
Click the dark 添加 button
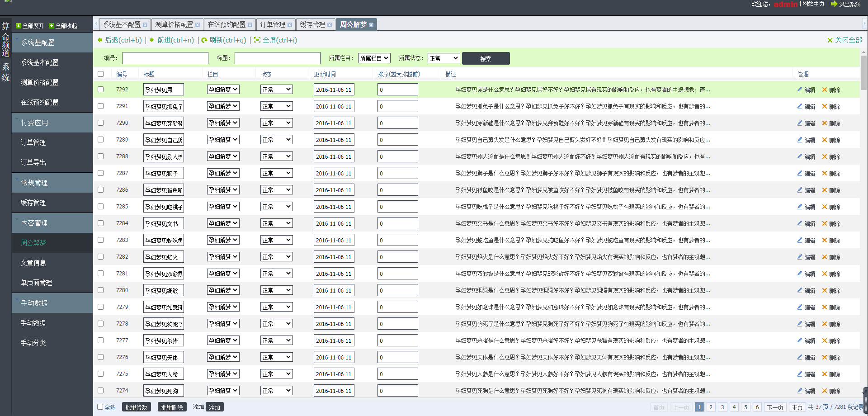tap(214, 407)
